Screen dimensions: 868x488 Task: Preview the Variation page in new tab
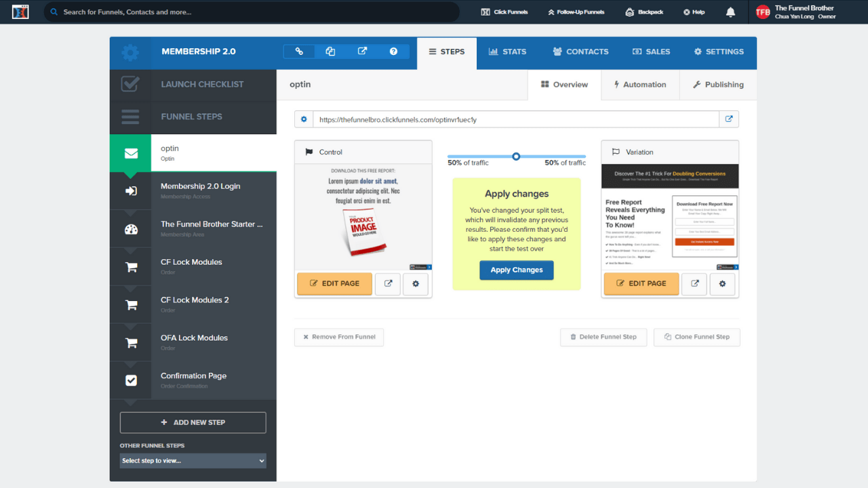(694, 284)
